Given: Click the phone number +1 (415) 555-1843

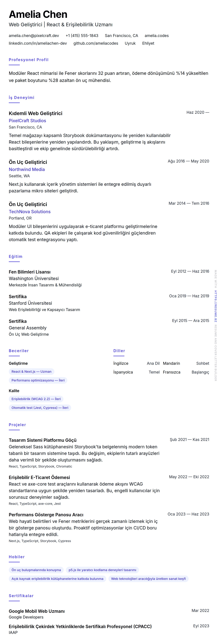Looking at the screenshot, I should (82, 35).
